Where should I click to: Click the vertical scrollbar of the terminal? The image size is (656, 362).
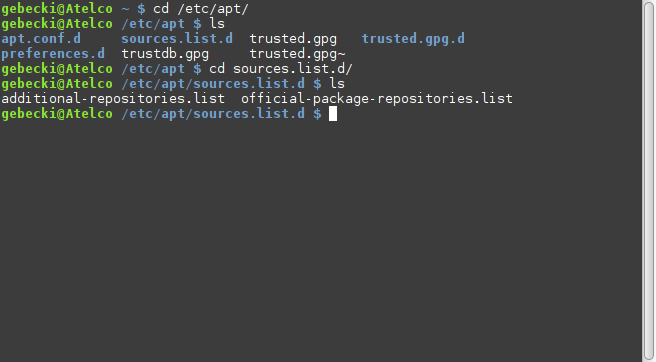pos(649,181)
